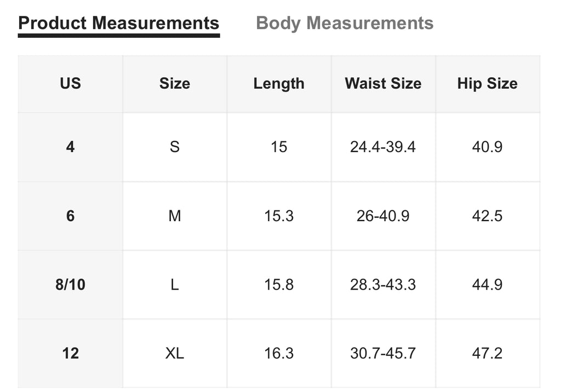Click the 44.9 hip size value
The width and height of the screenshot is (561, 392).
(487, 285)
